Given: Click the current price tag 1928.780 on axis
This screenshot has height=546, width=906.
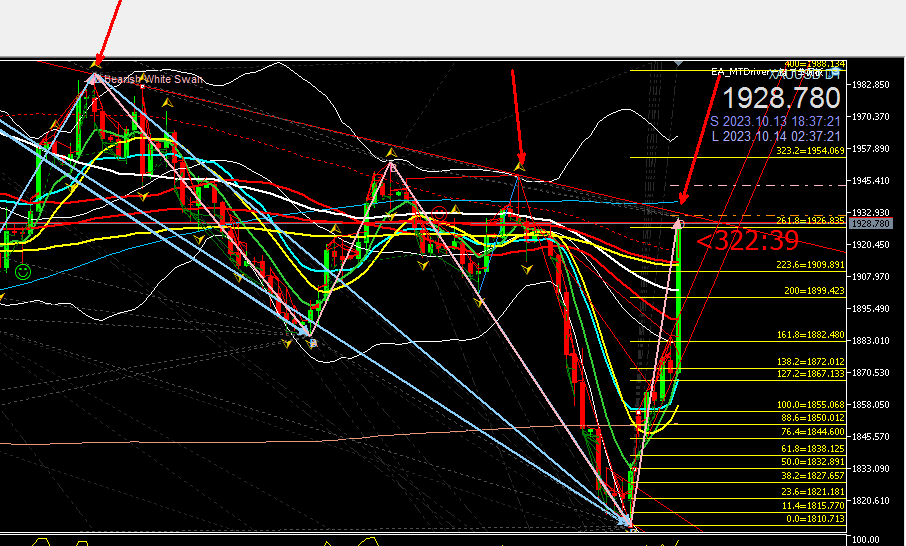Looking at the screenshot, I should (x=871, y=224).
